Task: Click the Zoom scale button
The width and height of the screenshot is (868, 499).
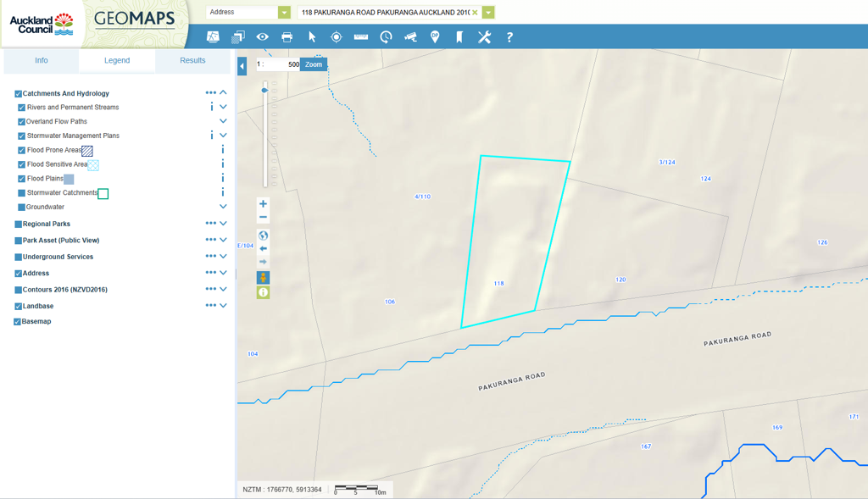Action: (314, 64)
